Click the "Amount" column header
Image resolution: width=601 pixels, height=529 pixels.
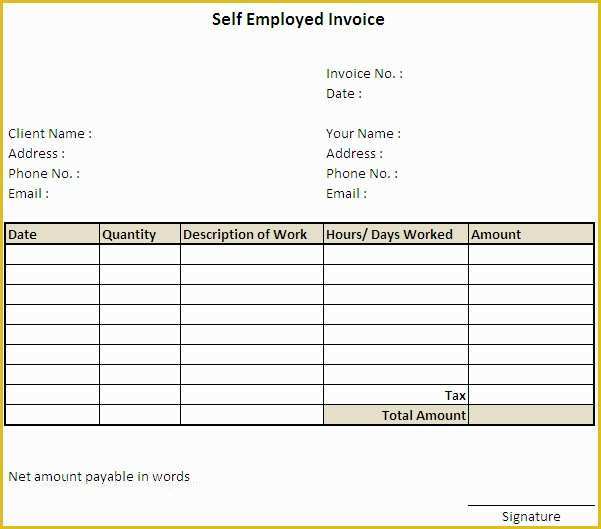pyautogui.click(x=531, y=234)
